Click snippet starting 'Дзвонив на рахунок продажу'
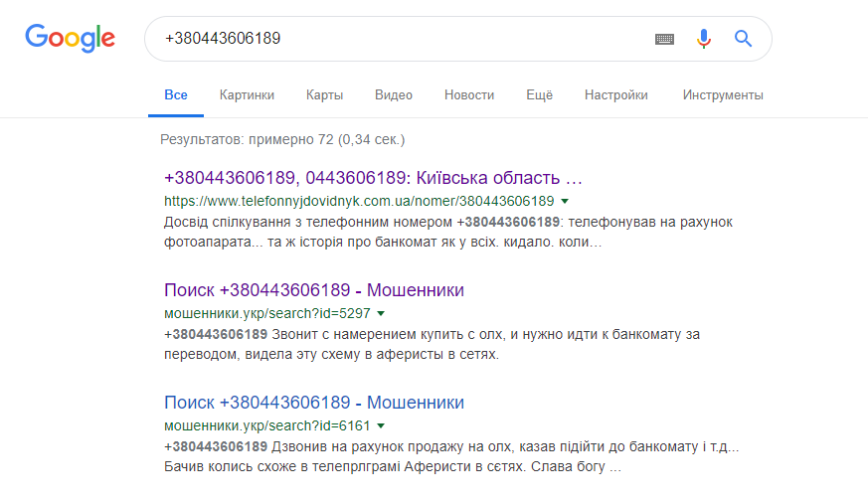The image size is (868, 503). (451, 456)
